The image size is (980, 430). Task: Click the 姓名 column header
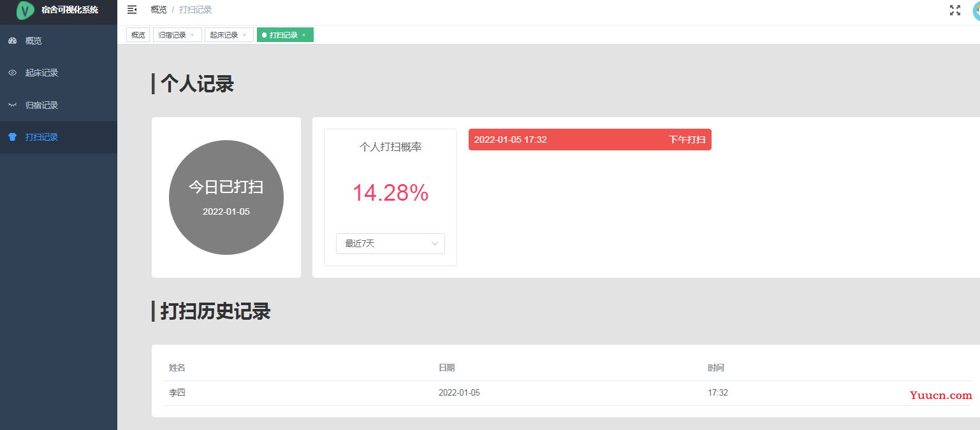pyautogui.click(x=177, y=368)
